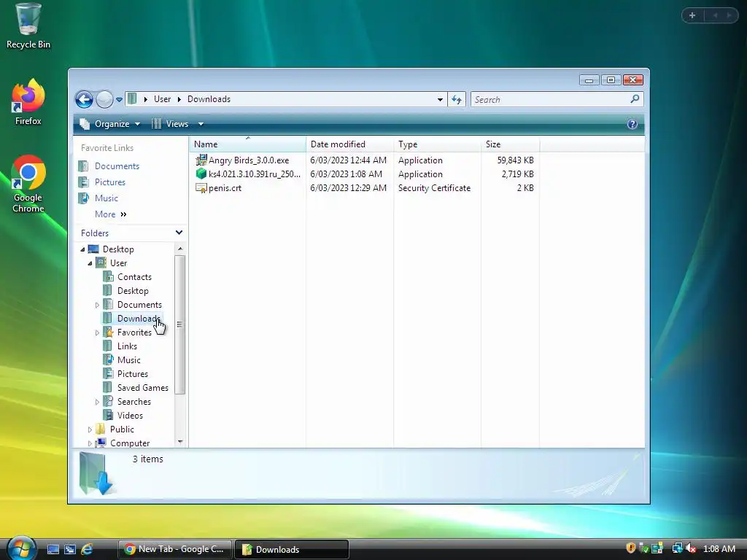
Task: Open the Windows Start orb
Action: click(21, 548)
